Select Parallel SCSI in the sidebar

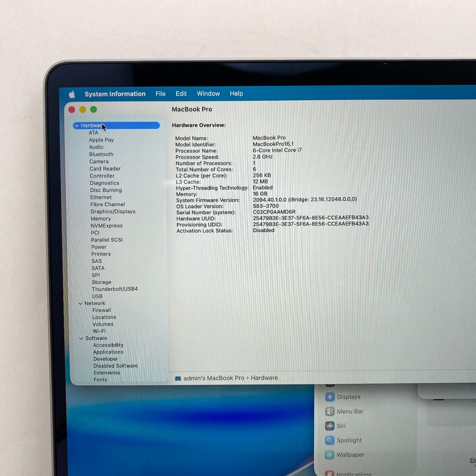click(x=107, y=240)
